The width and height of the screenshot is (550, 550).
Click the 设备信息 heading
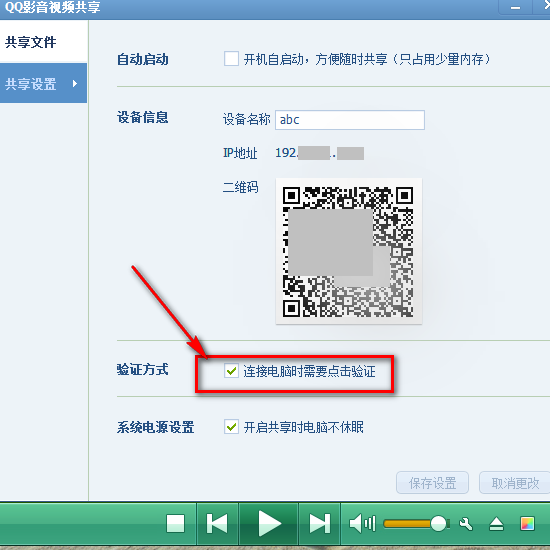click(x=142, y=117)
